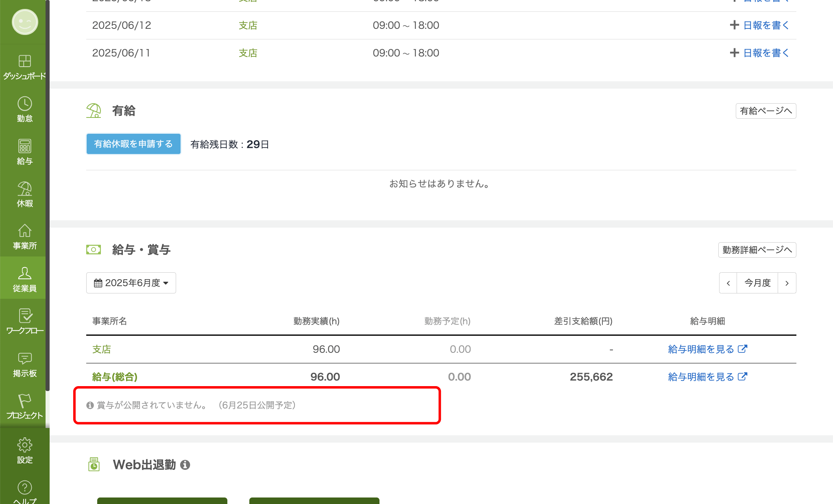Advance to next month with right chevron
The width and height of the screenshot is (833, 504).
click(787, 283)
